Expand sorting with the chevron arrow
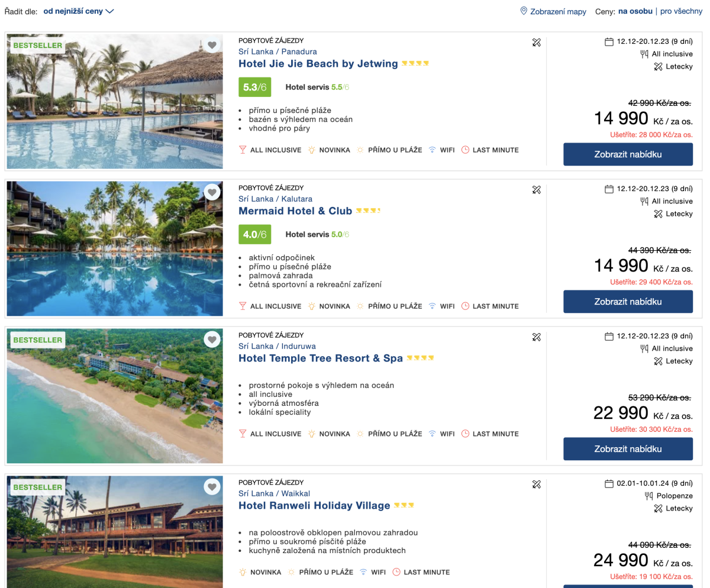Viewport: 710px width, 588px height. (109, 11)
